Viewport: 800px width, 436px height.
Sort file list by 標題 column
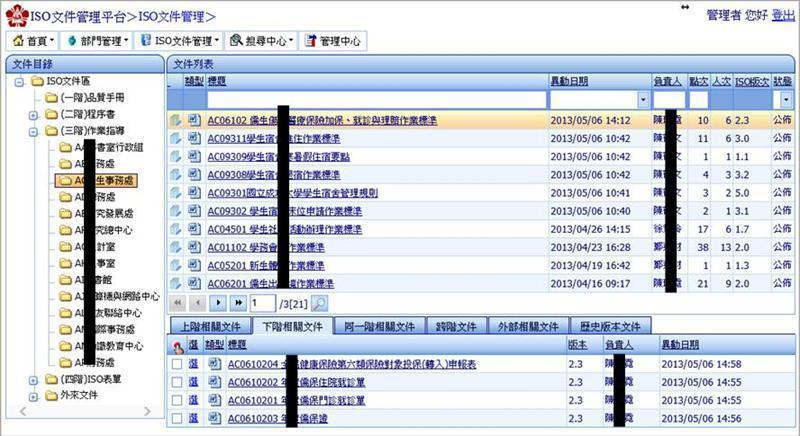[x=217, y=81]
